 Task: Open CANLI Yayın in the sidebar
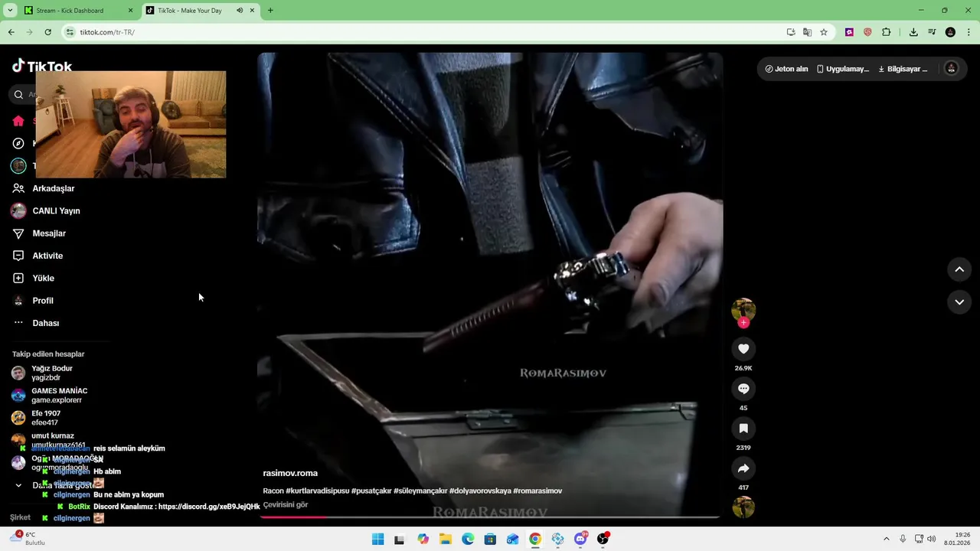tap(56, 210)
